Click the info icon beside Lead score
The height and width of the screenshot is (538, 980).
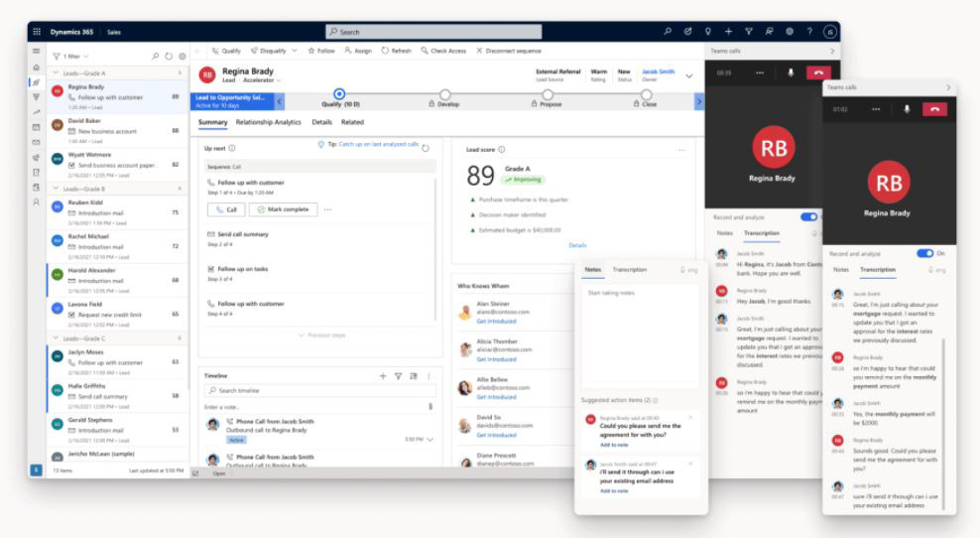pos(501,150)
